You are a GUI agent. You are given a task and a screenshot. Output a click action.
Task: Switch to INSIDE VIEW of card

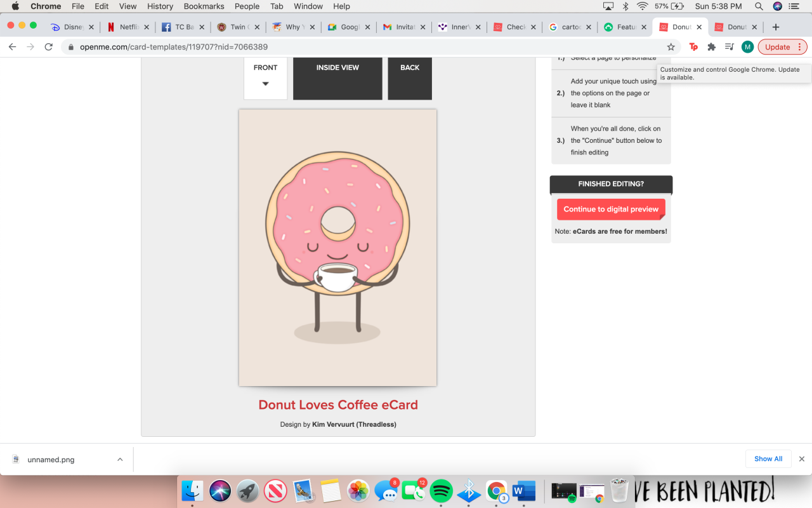click(337, 78)
